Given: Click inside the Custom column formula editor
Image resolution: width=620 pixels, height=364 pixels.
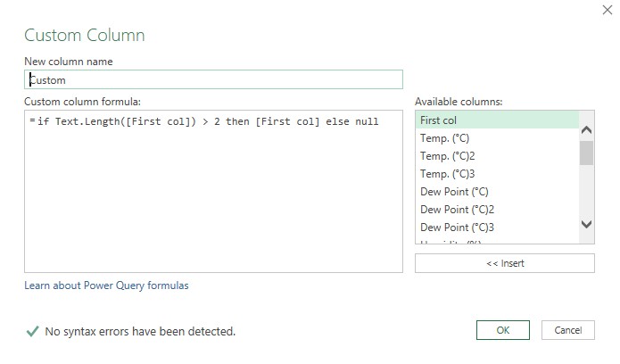Looking at the screenshot, I should pyautogui.click(x=214, y=196).
